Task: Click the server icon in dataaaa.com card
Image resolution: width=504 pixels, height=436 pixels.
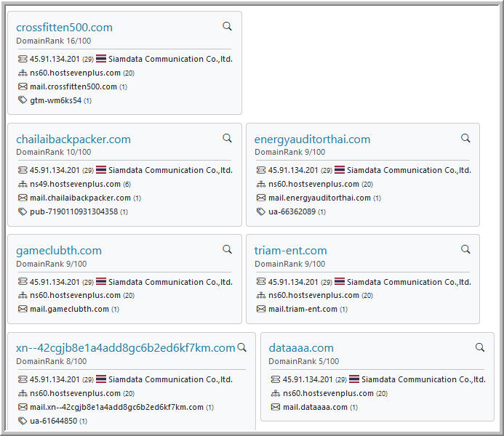Action: (x=276, y=379)
